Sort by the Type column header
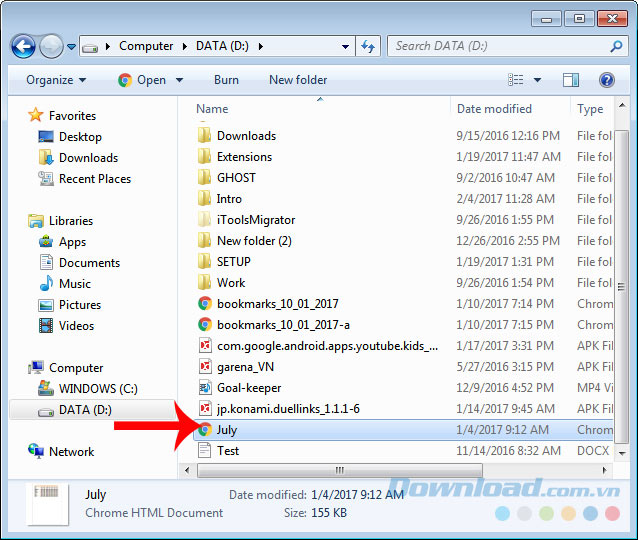 [590, 109]
